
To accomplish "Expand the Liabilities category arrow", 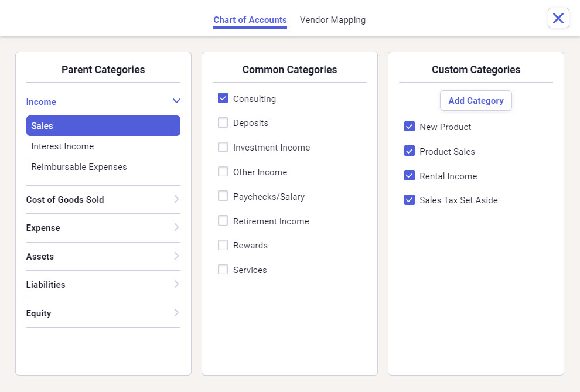I will click(176, 284).
